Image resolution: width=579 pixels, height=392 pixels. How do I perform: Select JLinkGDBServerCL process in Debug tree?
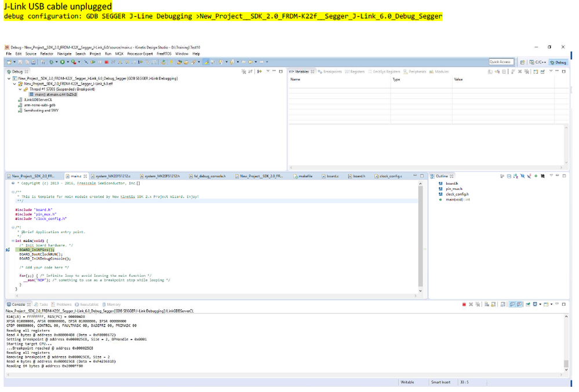[x=35, y=100]
